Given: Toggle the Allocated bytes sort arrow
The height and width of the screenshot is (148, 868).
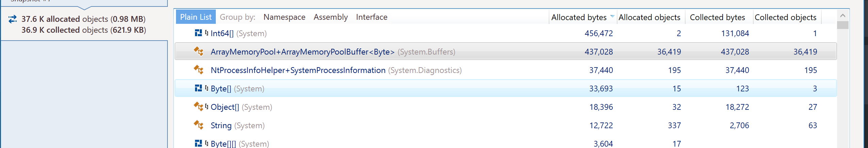Looking at the screenshot, I should [x=612, y=16].
